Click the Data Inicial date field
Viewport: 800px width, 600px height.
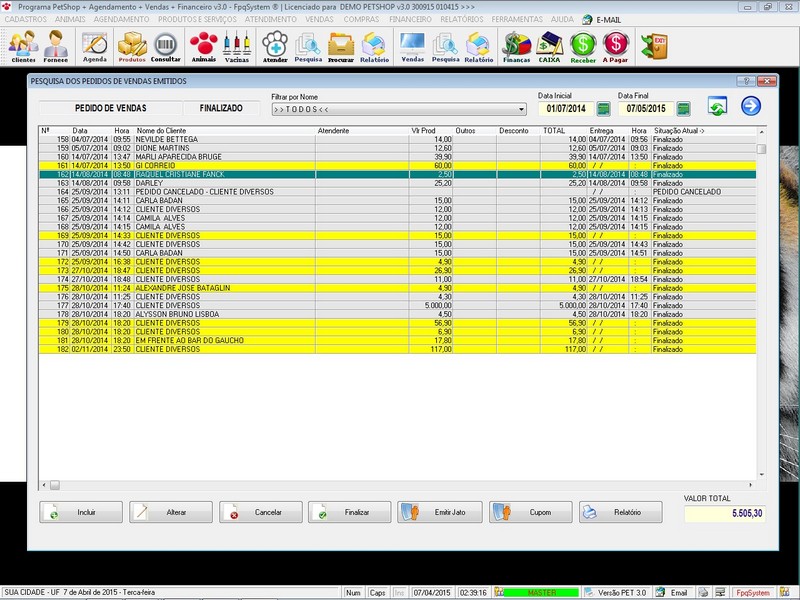click(565, 109)
